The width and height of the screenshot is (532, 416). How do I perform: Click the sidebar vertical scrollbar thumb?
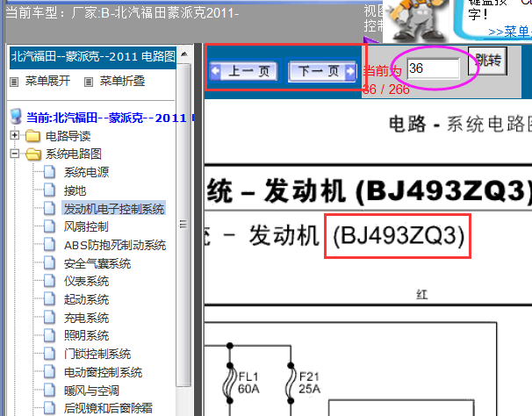click(x=183, y=224)
